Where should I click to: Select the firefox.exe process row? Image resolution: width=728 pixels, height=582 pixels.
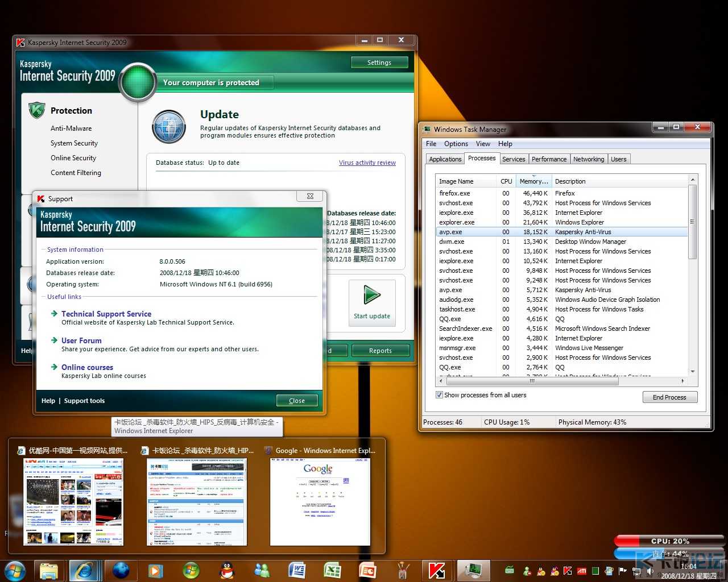(x=561, y=193)
